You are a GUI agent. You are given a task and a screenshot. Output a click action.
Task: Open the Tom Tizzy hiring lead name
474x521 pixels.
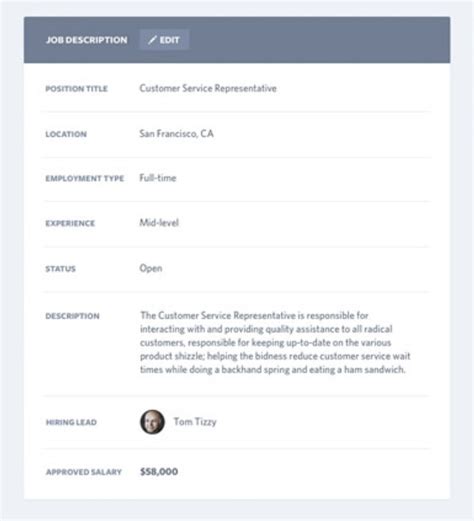195,422
